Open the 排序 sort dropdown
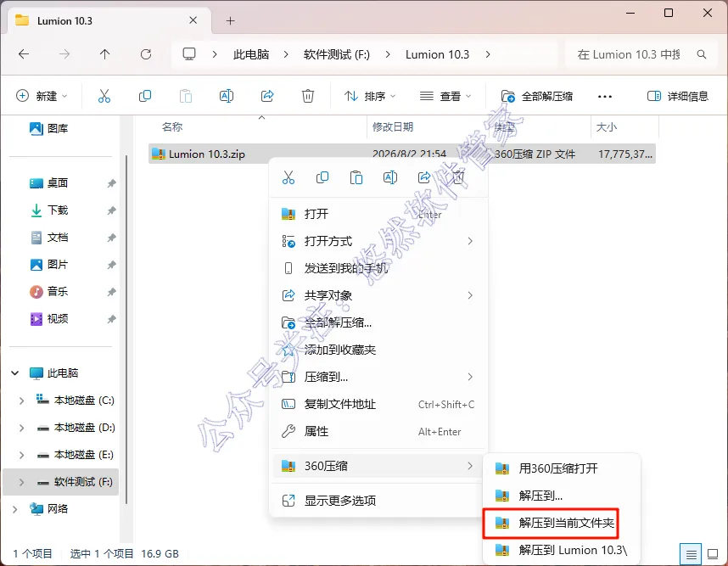This screenshot has height=566, width=728. point(370,96)
